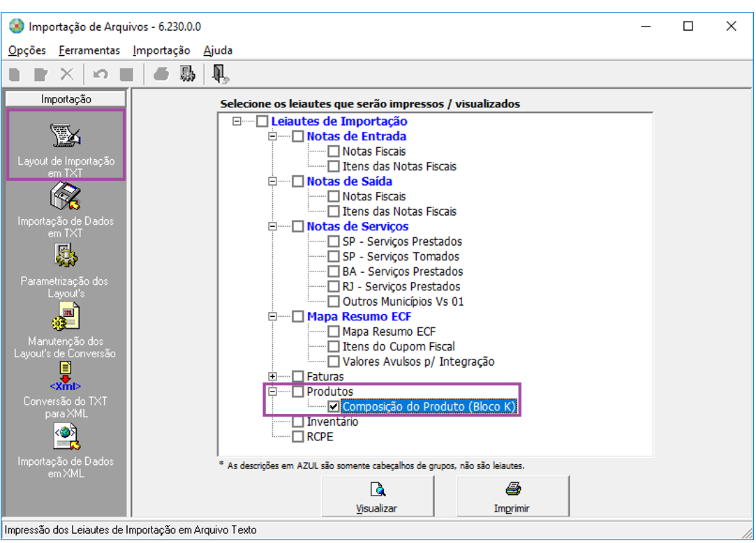This screenshot has height=543, width=756.
Task: Open Manutenção dos Layout's de Conversão icon
Action: pyautogui.click(x=66, y=317)
